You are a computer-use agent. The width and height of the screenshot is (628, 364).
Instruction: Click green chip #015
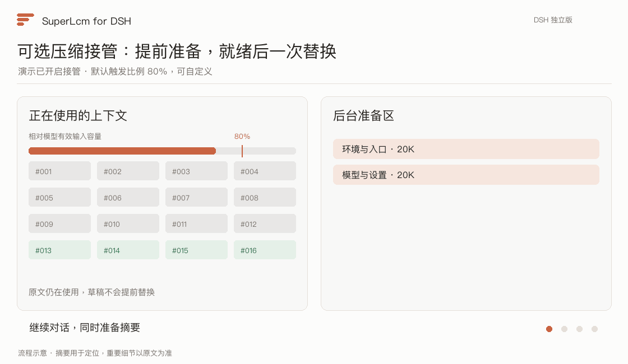point(196,250)
